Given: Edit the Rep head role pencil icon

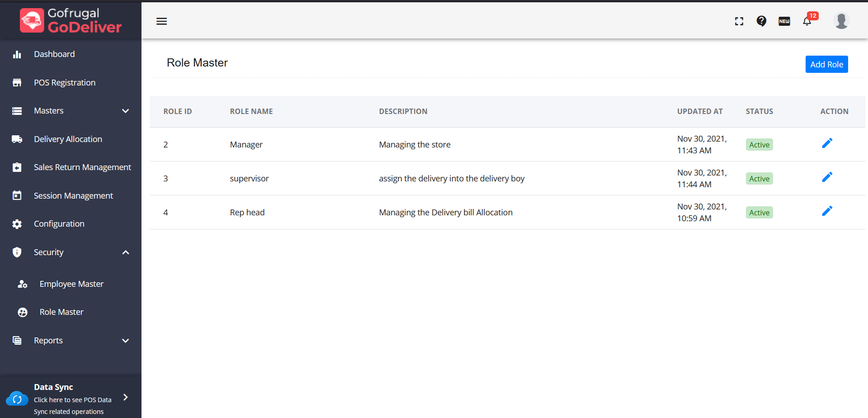Looking at the screenshot, I should tap(827, 211).
